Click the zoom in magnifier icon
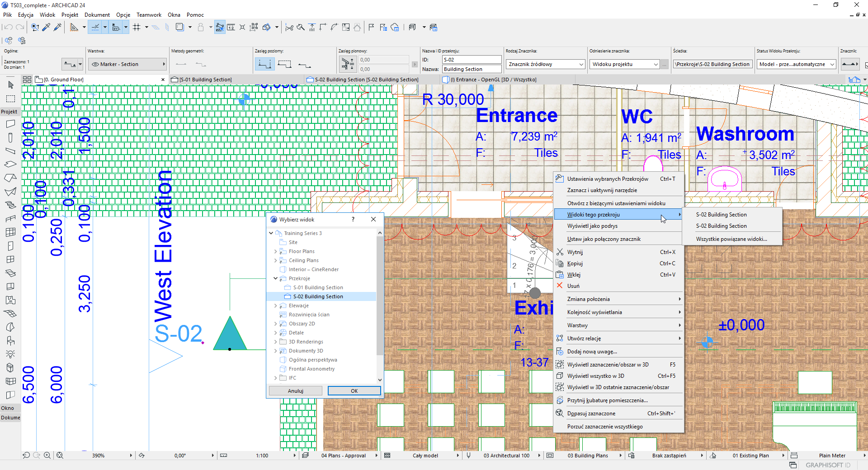 click(x=47, y=456)
